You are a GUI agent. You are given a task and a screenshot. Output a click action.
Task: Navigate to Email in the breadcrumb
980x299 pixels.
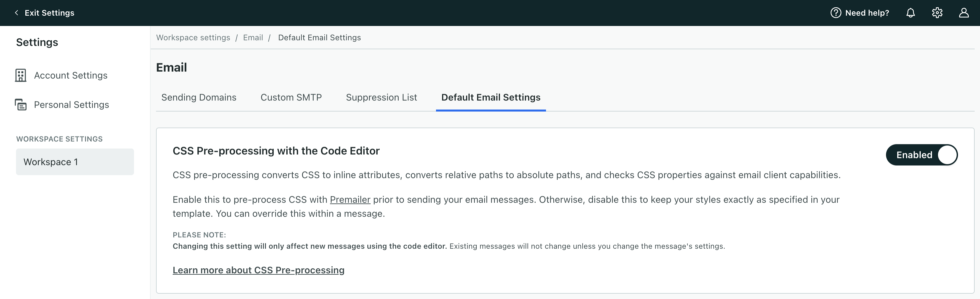253,38
